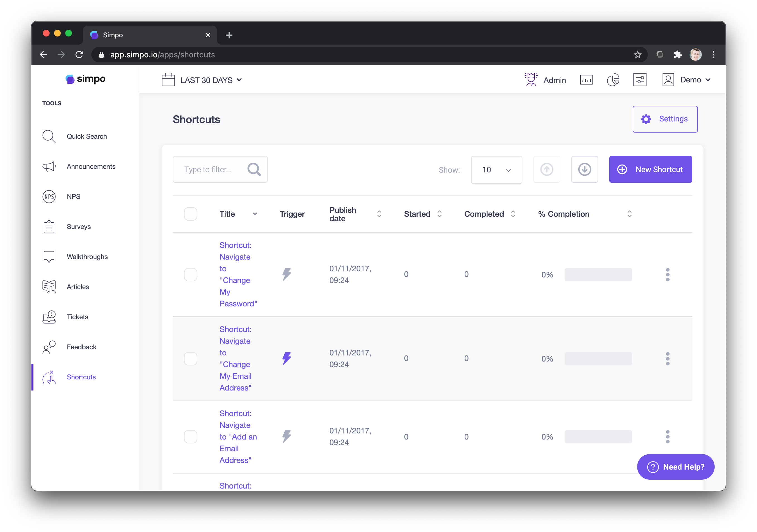Click lightning trigger icon for Change My Email Address
Viewport: 757px width, 532px height.
tap(287, 358)
